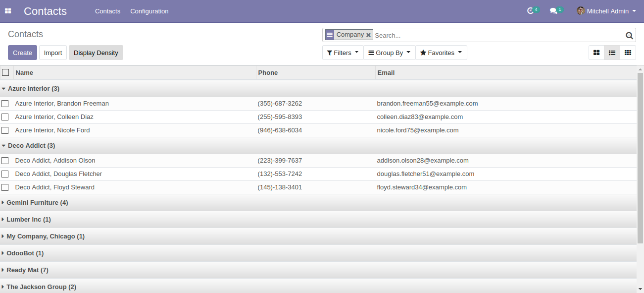Open Deco Addict, Douglas Fletcher record

click(x=58, y=174)
